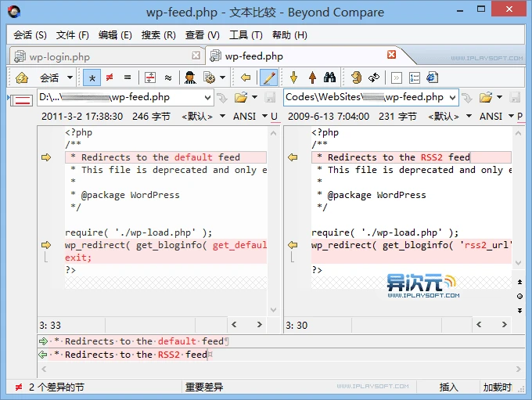Screen dimensions: 532x400
Task: Click the binoculars find icon
Action: coord(329,77)
